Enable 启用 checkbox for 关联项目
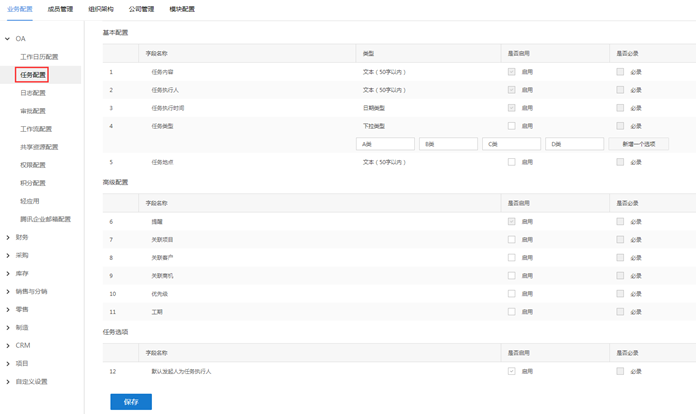696x414 pixels. pyautogui.click(x=511, y=240)
